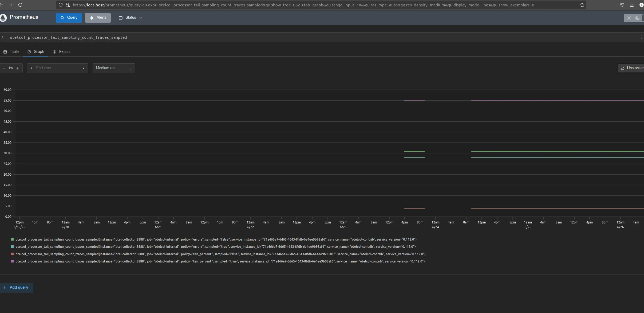The height and width of the screenshot is (313, 644).
Task: Click the green errors sampled=false legend swatch
Action: click(x=12, y=239)
